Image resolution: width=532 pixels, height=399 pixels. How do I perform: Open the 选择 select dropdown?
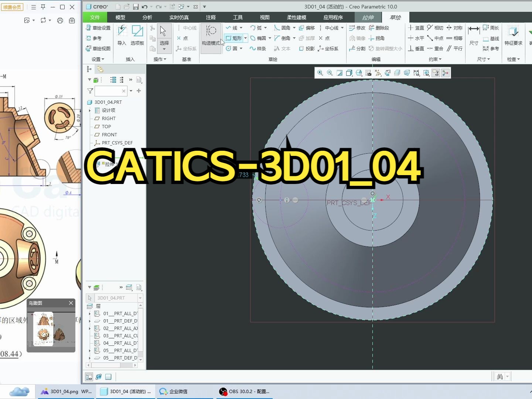tap(164, 46)
